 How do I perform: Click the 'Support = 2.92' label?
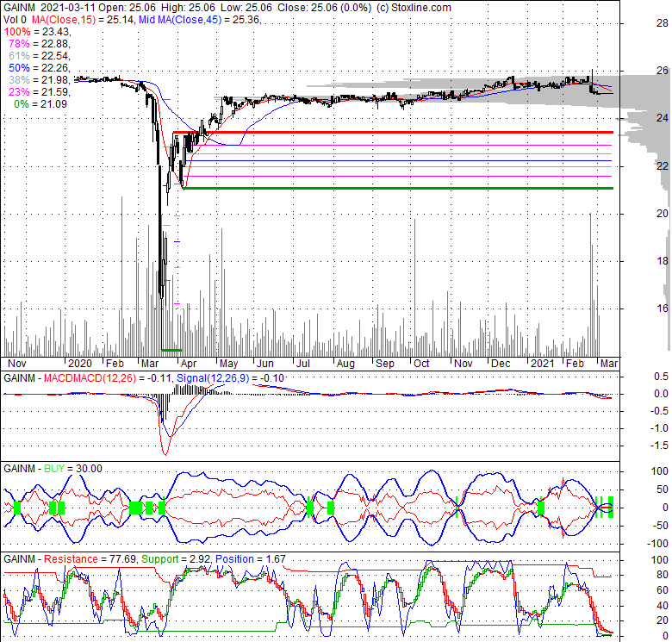[x=176, y=559]
